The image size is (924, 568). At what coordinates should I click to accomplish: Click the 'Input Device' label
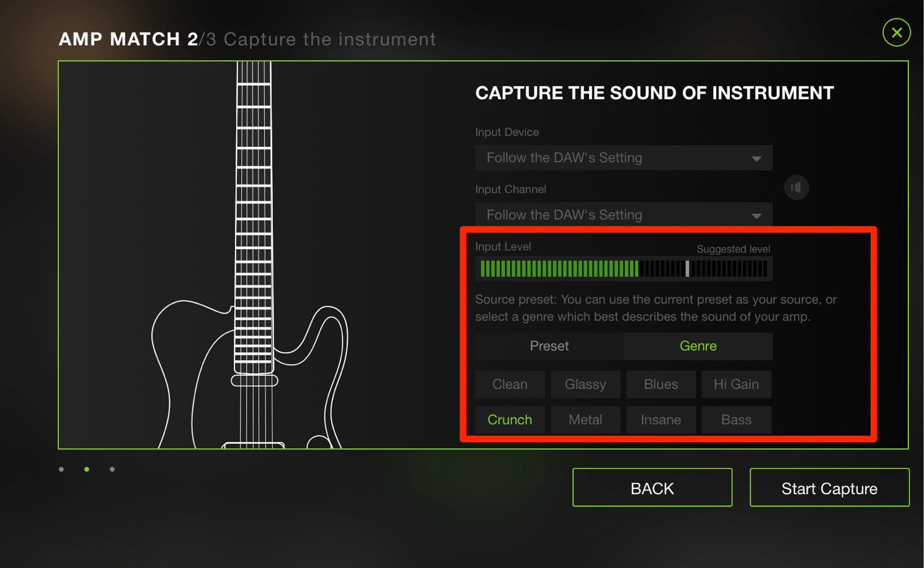507,132
